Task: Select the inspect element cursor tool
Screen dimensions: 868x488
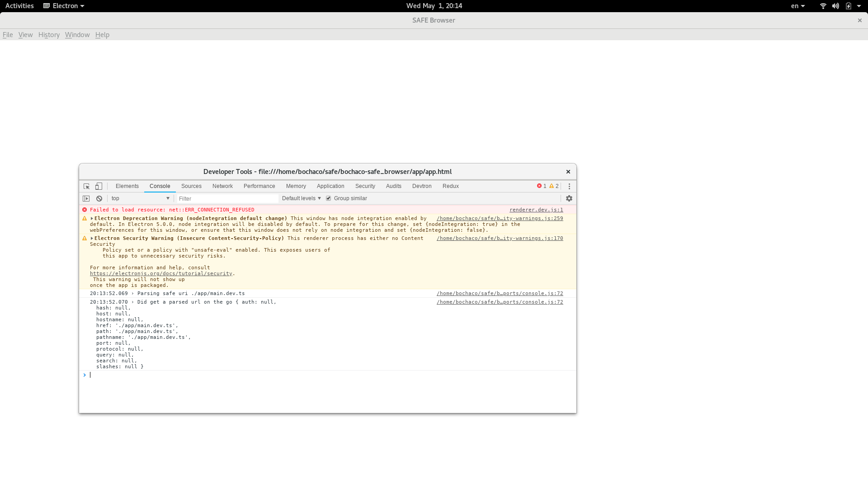Action: coord(86,186)
